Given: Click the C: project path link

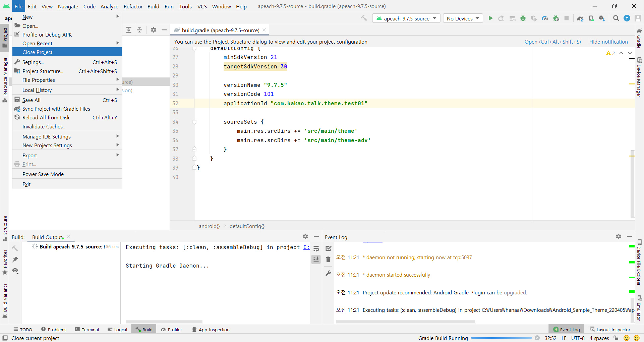Looking at the screenshot, I should click(306, 247).
